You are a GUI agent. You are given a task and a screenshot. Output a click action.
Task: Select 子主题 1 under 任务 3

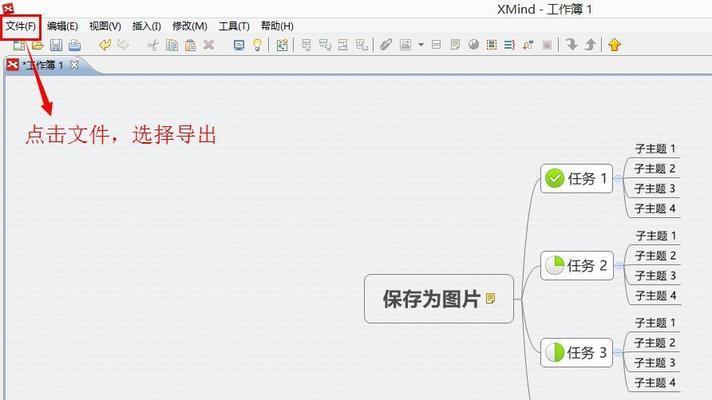point(655,323)
